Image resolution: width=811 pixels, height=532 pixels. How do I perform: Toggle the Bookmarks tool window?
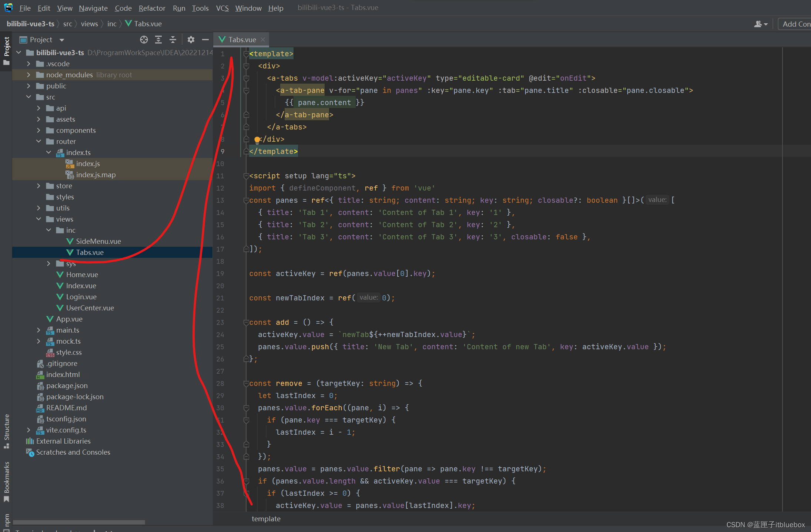(6, 481)
